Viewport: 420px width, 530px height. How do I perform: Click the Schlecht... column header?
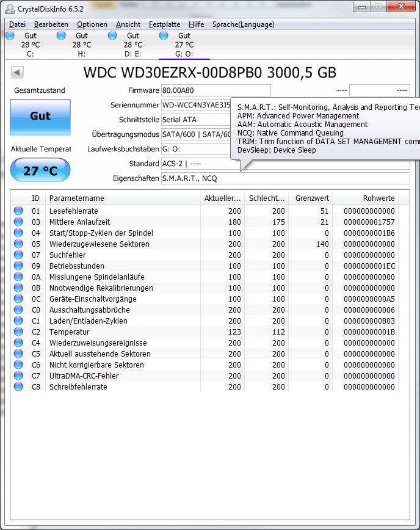[267, 198]
